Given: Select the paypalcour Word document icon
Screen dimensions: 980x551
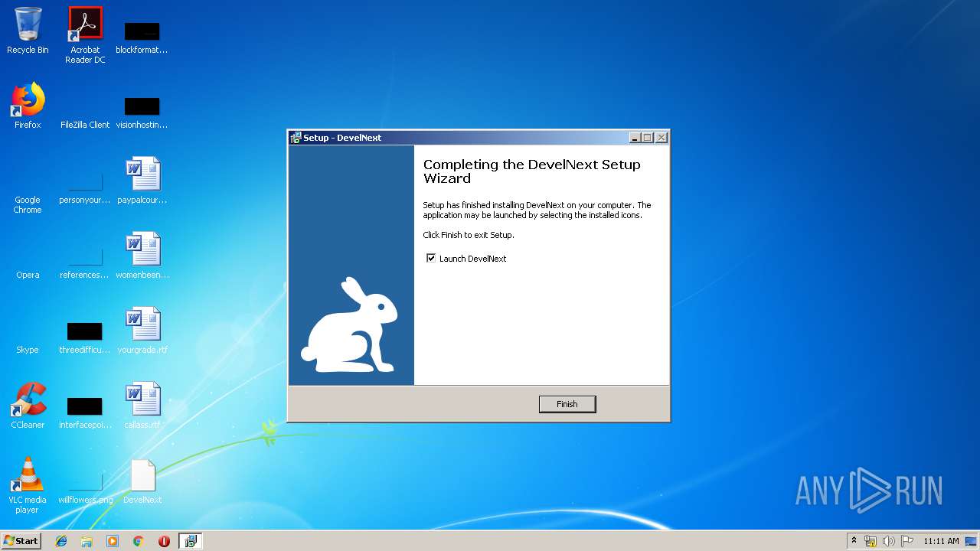Looking at the screenshot, I should click(x=143, y=174).
